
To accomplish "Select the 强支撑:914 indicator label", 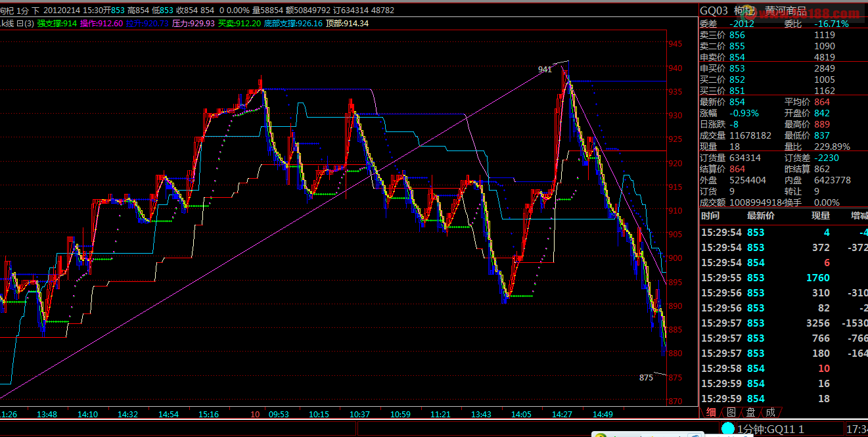I will (58, 24).
